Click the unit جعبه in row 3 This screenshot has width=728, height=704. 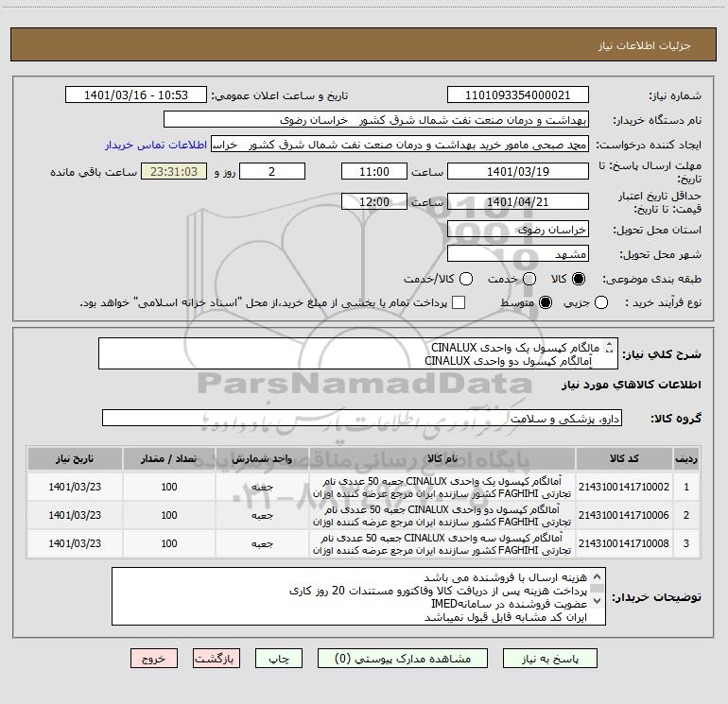[x=262, y=543]
